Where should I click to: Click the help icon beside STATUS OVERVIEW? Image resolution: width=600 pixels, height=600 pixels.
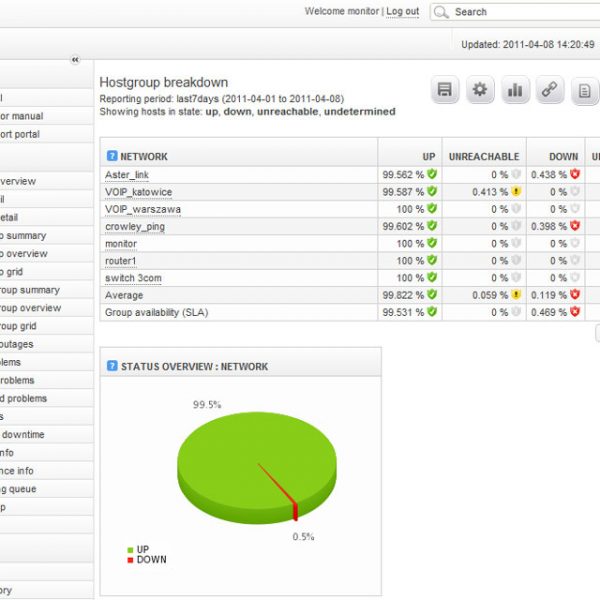[x=111, y=366]
